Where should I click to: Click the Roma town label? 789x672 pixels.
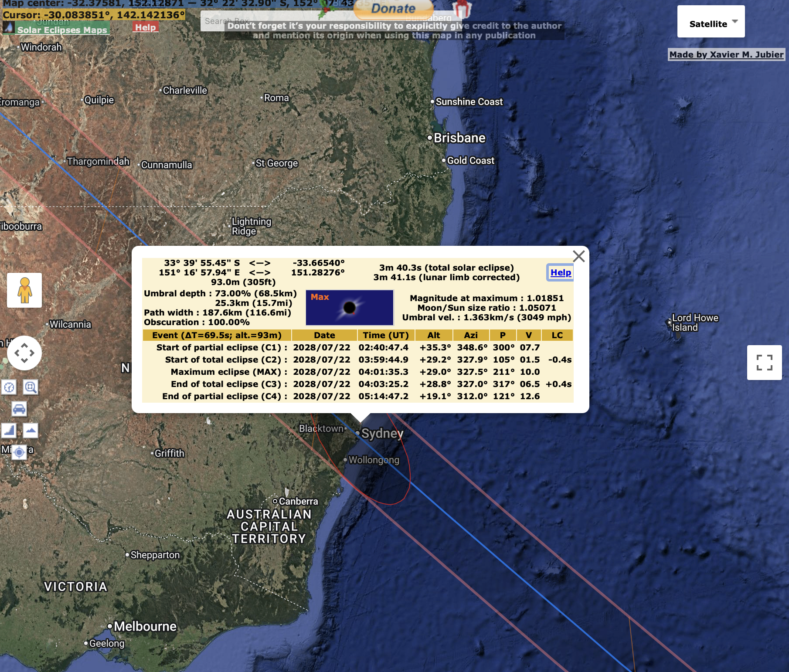pyautogui.click(x=276, y=98)
